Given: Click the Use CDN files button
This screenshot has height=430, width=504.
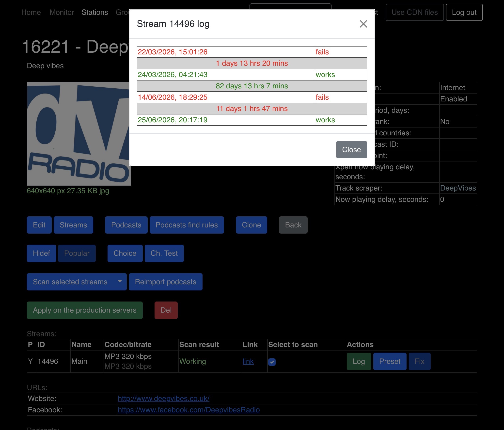Looking at the screenshot, I should tap(415, 12).
